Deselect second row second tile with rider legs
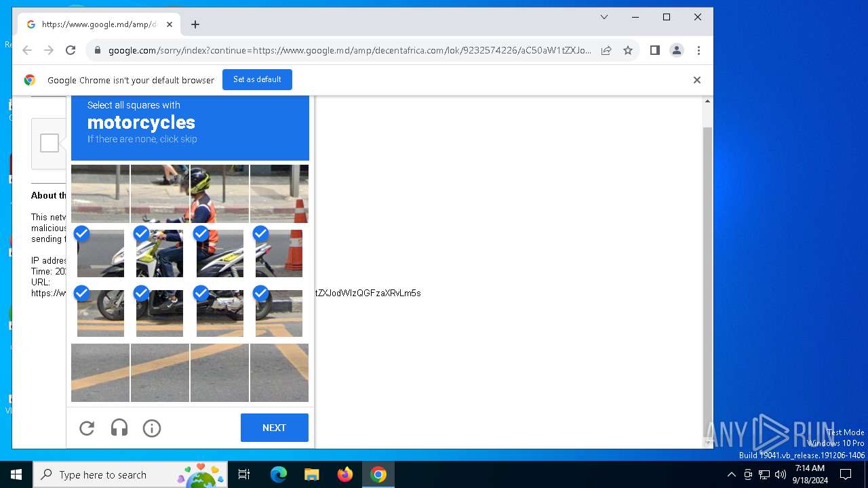 (x=160, y=253)
